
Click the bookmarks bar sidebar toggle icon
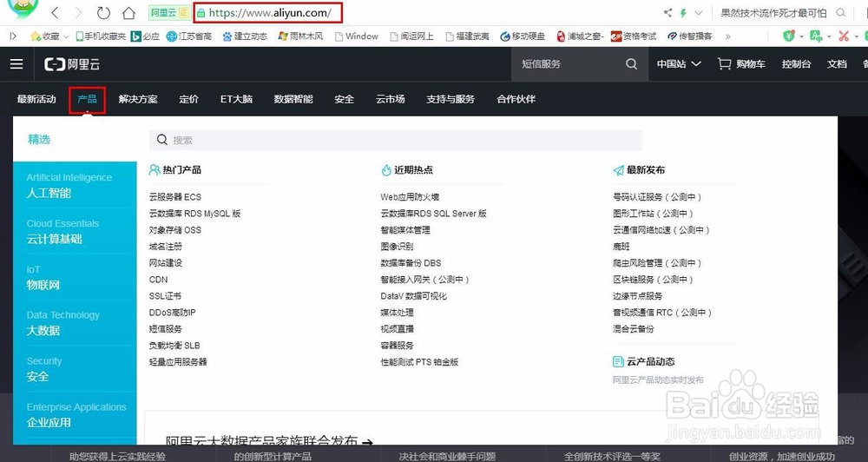pyautogui.click(x=13, y=36)
